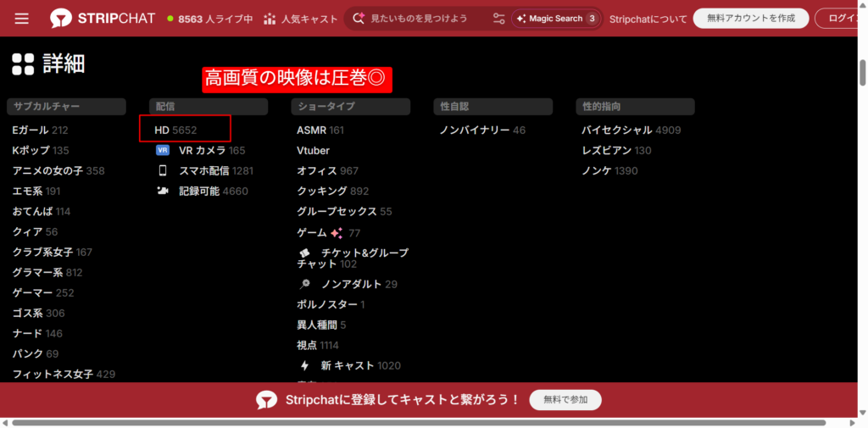Select the 視点 category
The image size is (868, 428).
[318, 346]
